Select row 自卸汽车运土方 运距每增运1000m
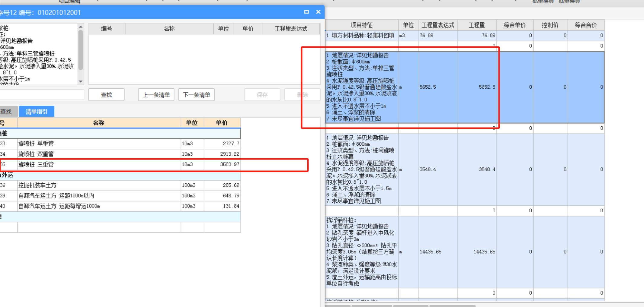 (x=120, y=206)
